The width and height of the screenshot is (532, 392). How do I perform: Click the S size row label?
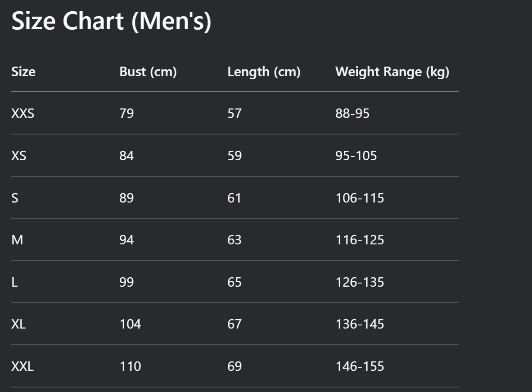(15, 198)
